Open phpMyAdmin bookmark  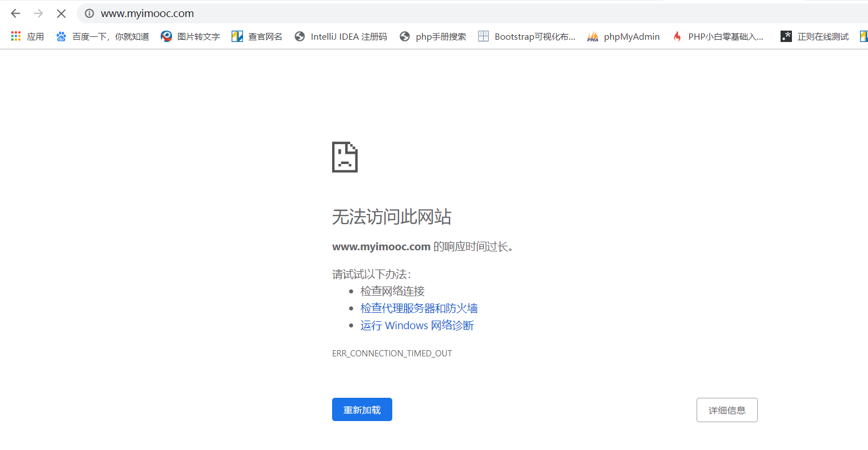(x=632, y=36)
